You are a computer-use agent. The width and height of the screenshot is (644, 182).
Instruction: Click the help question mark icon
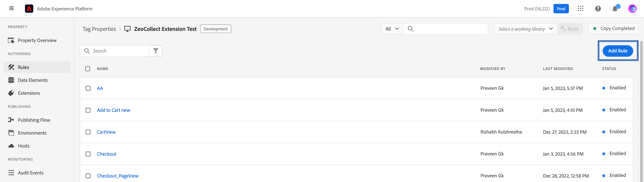coord(598,9)
